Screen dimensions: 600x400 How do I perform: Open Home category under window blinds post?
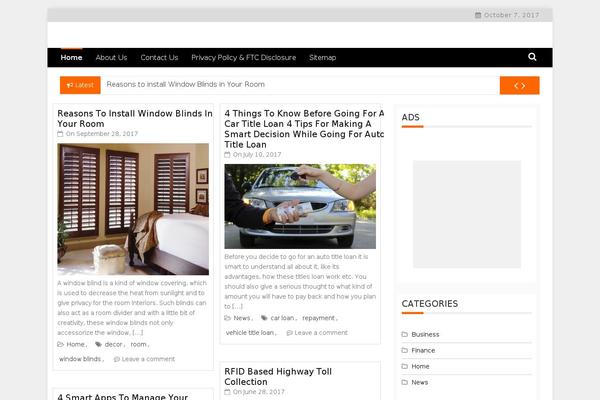76,344
